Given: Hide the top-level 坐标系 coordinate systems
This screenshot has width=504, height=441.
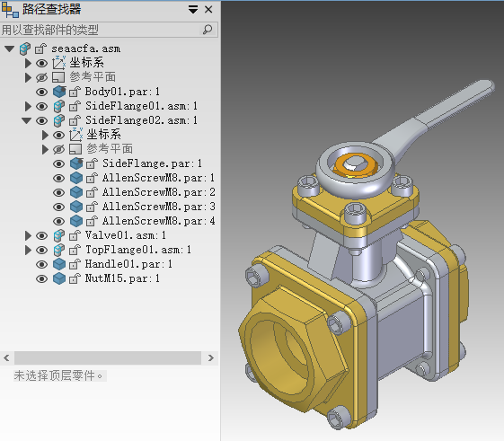Looking at the screenshot, I should (x=41, y=64).
